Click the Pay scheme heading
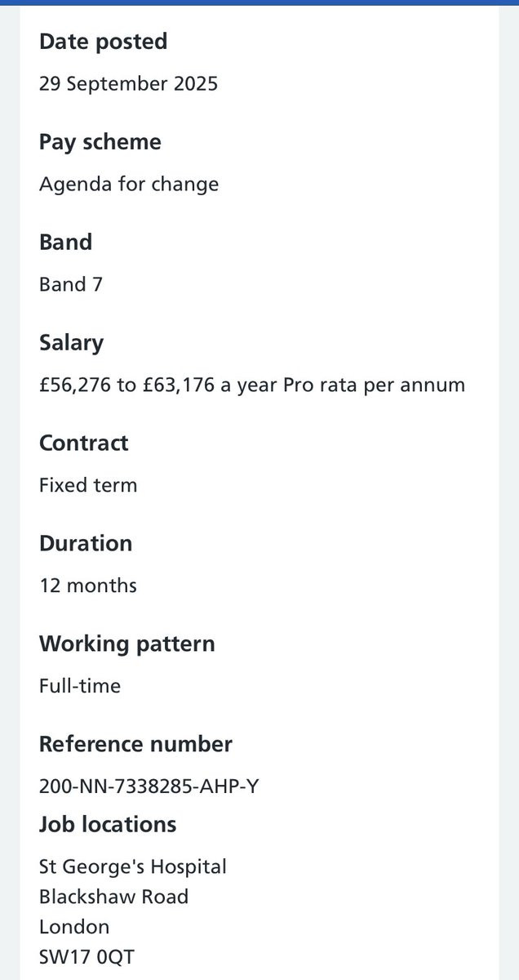The width and height of the screenshot is (519, 980). pyautogui.click(x=100, y=142)
